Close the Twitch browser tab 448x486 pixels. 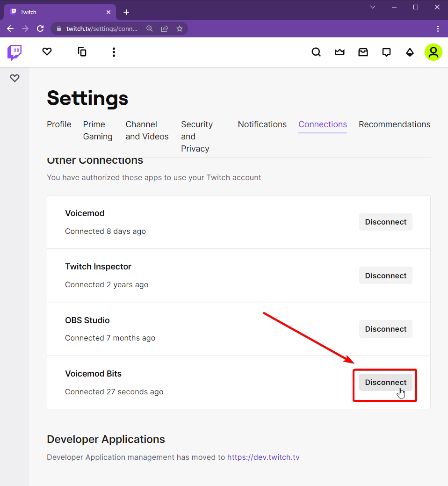(x=108, y=12)
